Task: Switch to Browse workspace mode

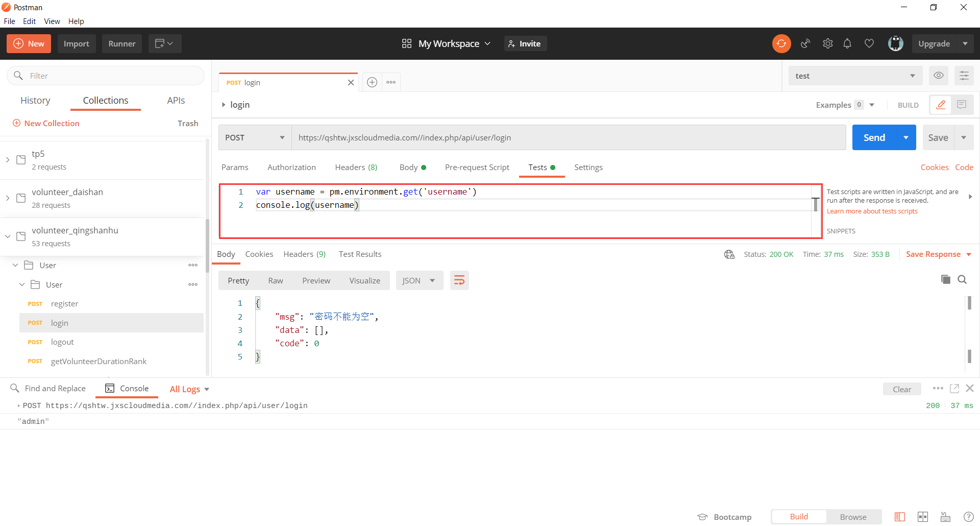Action: pos(853,517)
